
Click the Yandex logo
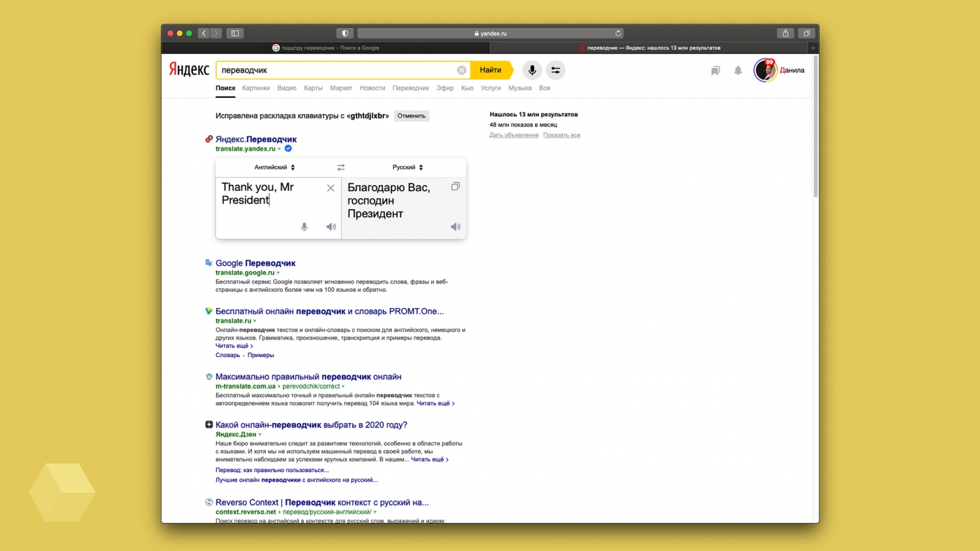pyautogui.click(x=189, y=69)
